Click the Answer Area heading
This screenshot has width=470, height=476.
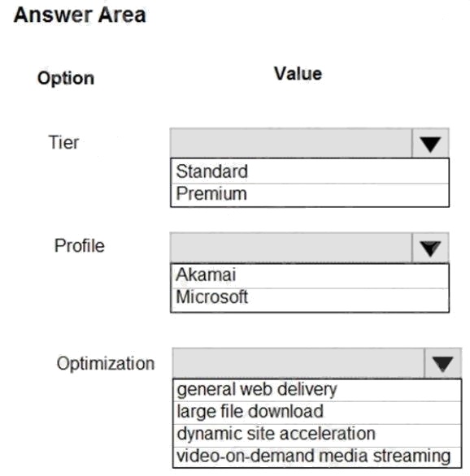coord(80,15)
